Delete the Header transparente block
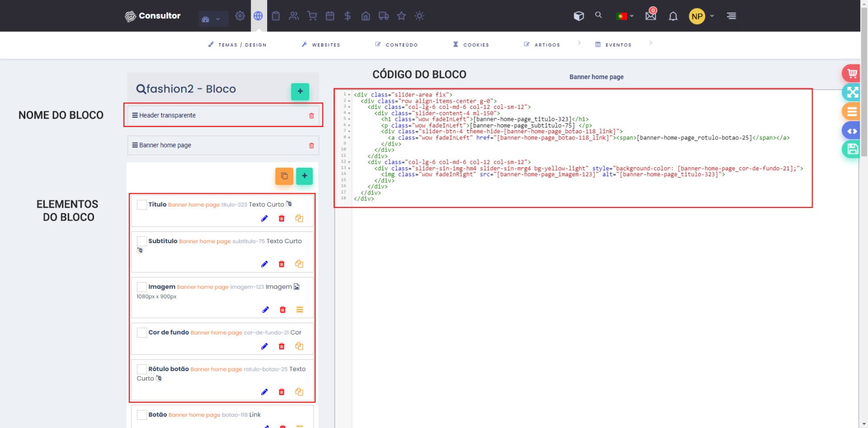The image size is (868, 428). [312, 116]
